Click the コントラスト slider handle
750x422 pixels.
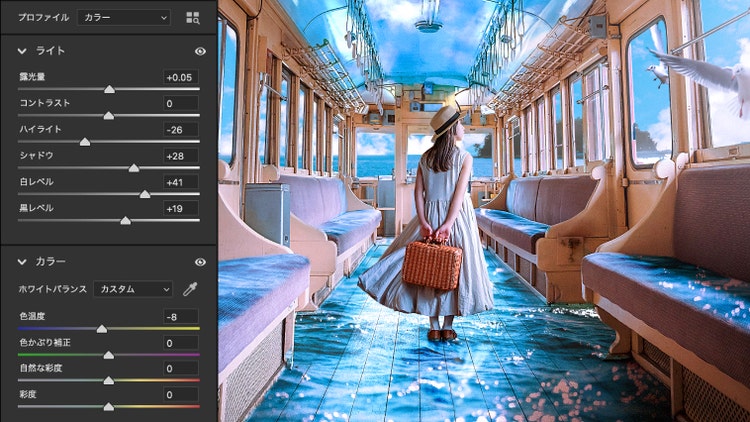109,116
